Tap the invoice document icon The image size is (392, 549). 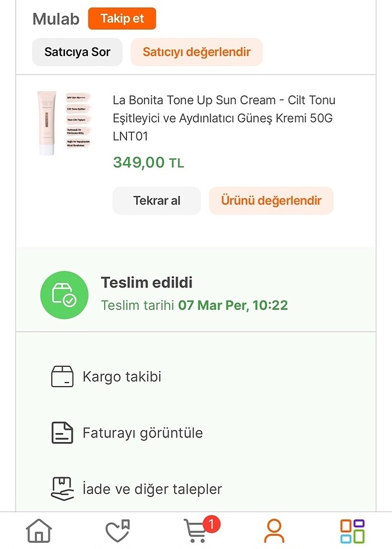coord(62,432)
